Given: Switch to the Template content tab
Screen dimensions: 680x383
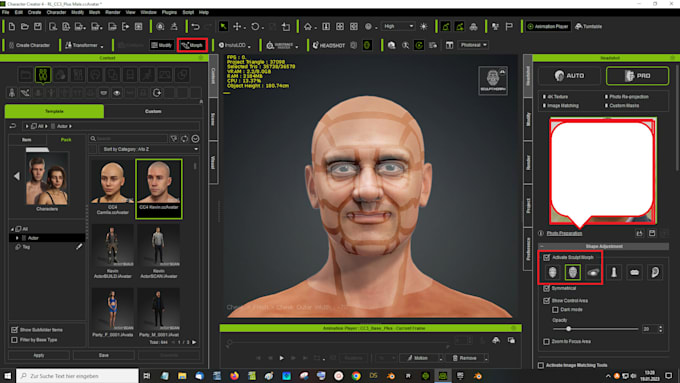Looking at the screenshot, I should click(x=54, y=111).
